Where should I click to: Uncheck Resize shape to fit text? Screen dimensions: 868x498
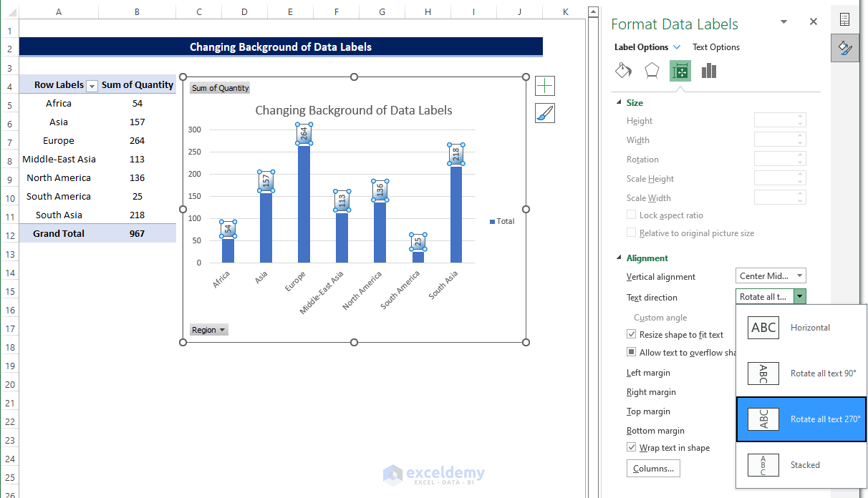pos(631,333)
